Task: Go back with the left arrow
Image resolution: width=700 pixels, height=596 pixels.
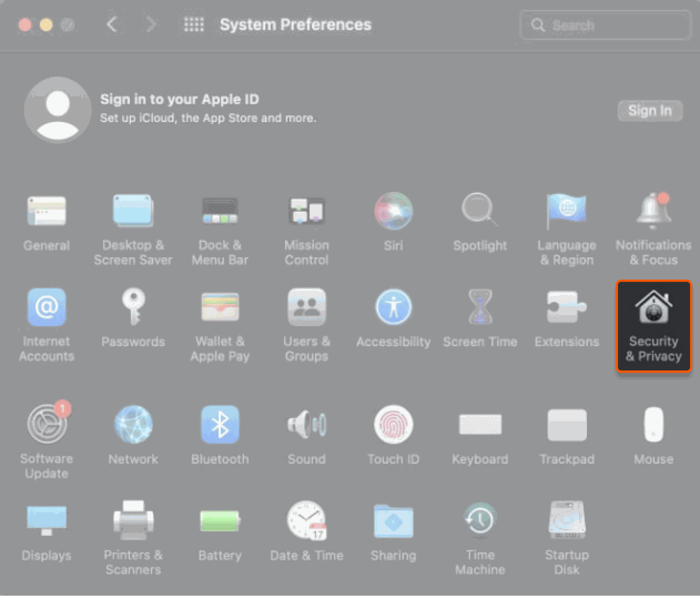Action: coord(112,25)
